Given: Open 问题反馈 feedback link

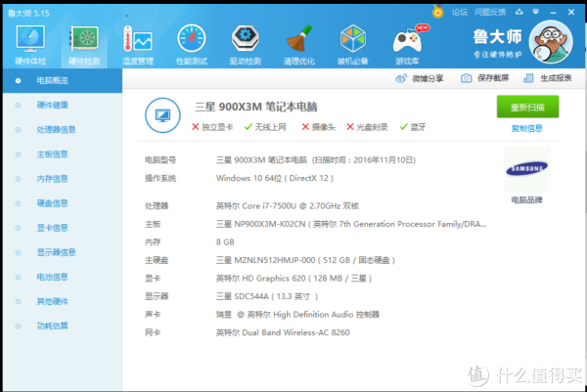Looking at the screenshot, I should coord(490,13).
